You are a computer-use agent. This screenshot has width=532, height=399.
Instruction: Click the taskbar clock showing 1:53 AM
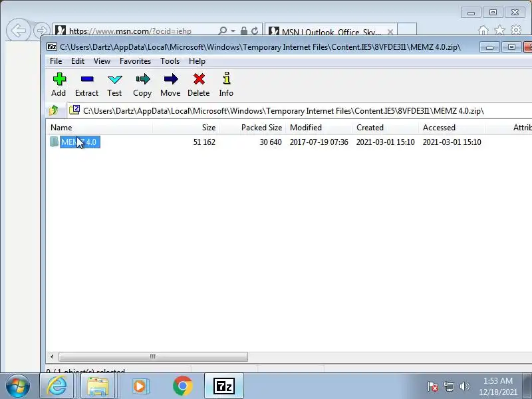coord(497,386)
